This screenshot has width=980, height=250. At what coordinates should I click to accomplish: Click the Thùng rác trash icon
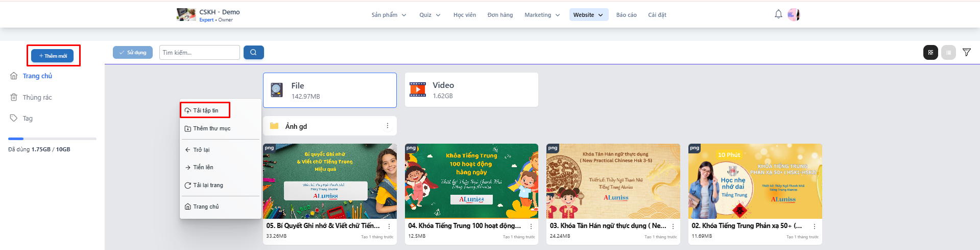[x=14, y=97]
